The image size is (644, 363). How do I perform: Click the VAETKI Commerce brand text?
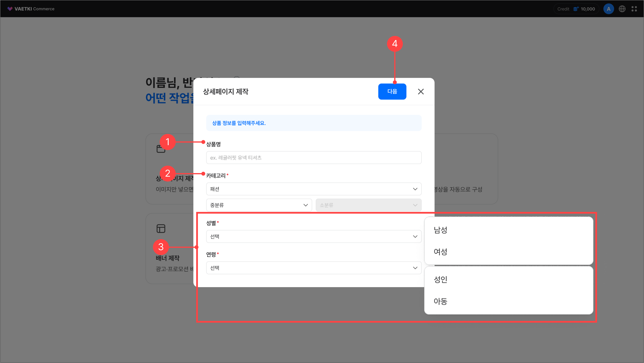pos(34,9)
